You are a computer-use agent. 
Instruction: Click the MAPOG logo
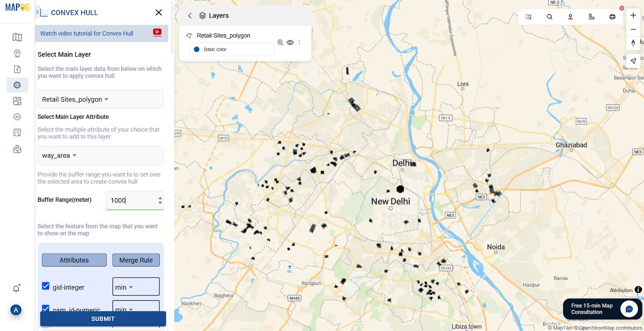click(17, 7)
